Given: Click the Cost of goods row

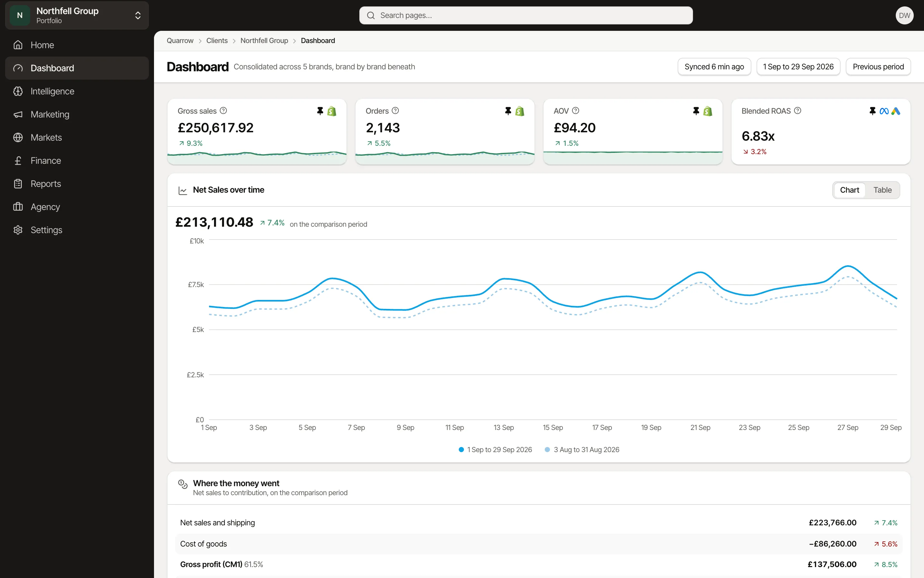Looking at the screenshot, I should tap(539, 544).
